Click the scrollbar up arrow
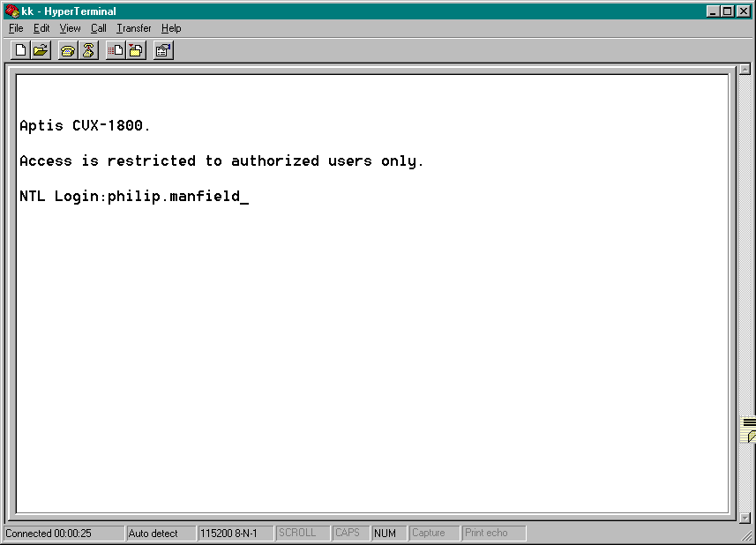 point(745,70)
